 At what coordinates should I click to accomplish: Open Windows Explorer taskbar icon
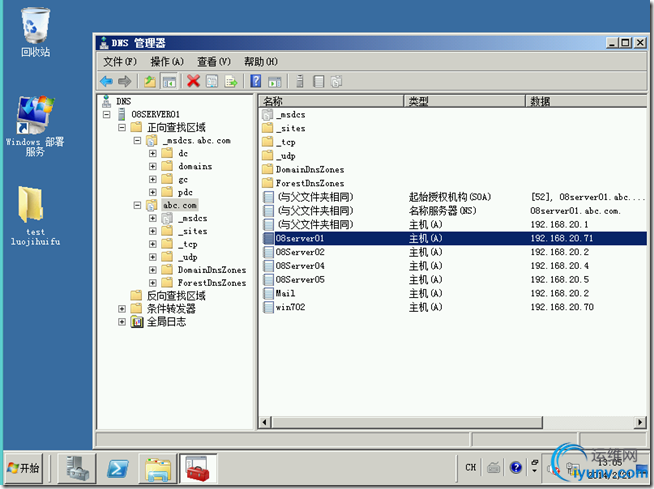pos(158,468)
